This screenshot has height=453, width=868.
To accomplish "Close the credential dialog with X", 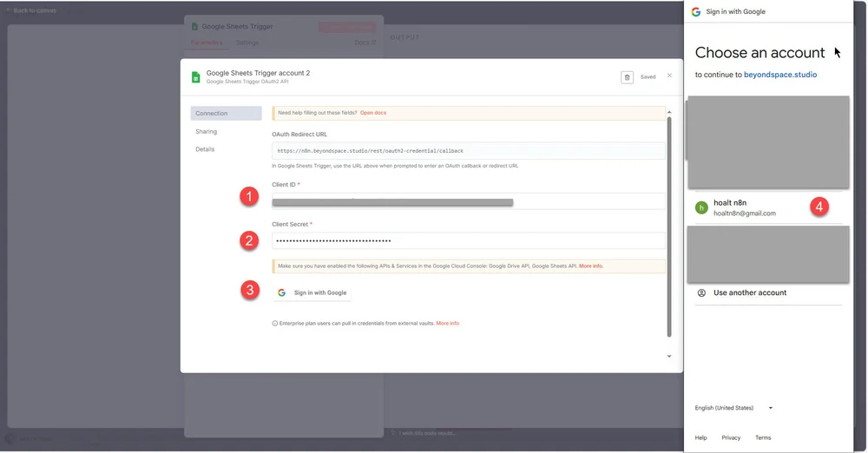I will [669, 75].
